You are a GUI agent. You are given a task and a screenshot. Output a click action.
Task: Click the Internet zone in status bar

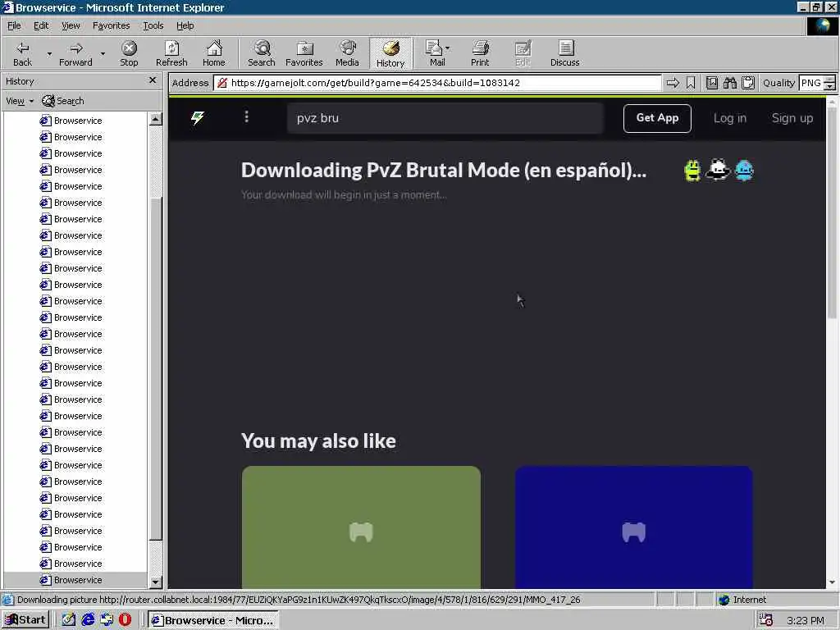coord(742,600)
